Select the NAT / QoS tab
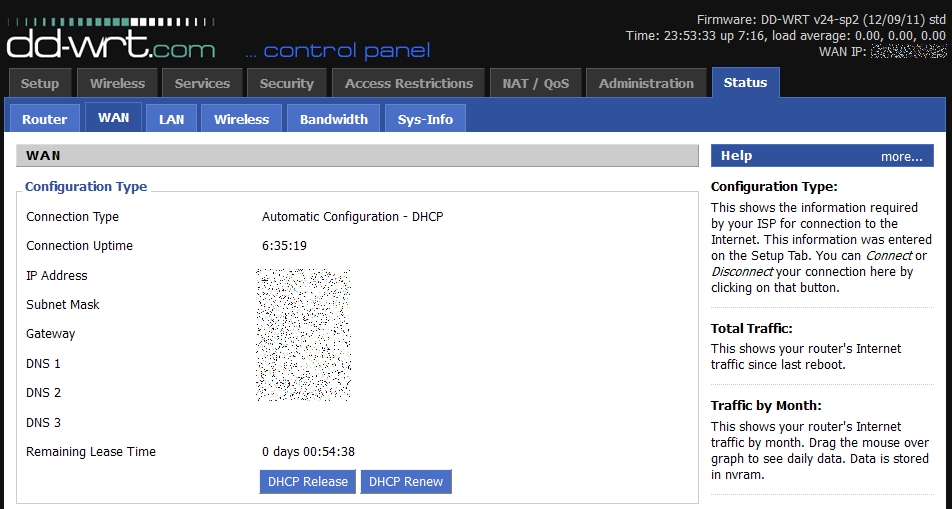 point(536,84)
